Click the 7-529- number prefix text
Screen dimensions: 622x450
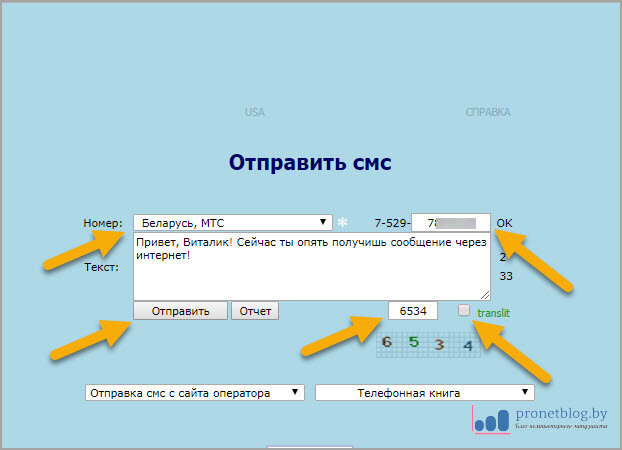point(392,223)
